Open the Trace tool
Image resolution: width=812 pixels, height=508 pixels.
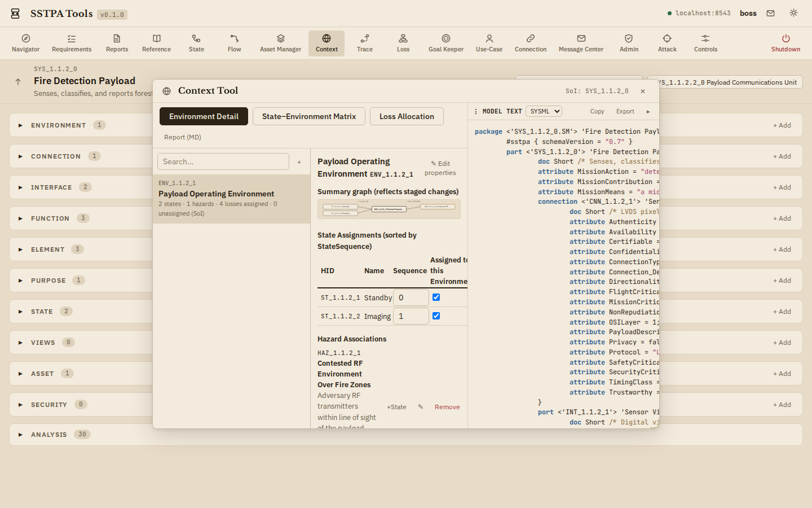365,43
